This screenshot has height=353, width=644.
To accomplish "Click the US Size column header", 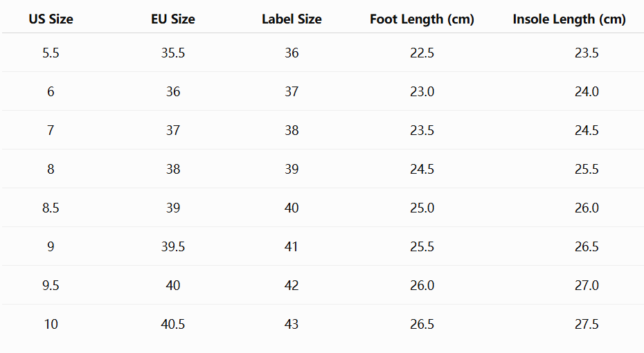I will click(x=51, y=19).
